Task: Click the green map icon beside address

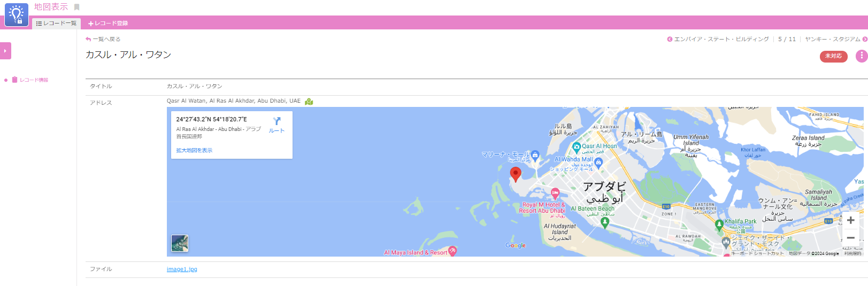Action: coord(309,102)
